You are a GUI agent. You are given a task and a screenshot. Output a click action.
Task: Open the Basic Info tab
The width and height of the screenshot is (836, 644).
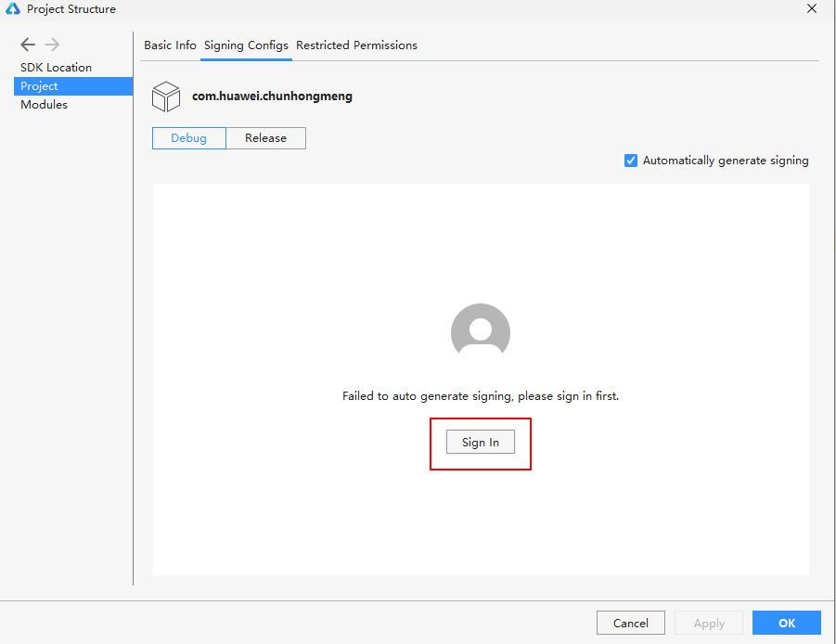pos(170,45)
